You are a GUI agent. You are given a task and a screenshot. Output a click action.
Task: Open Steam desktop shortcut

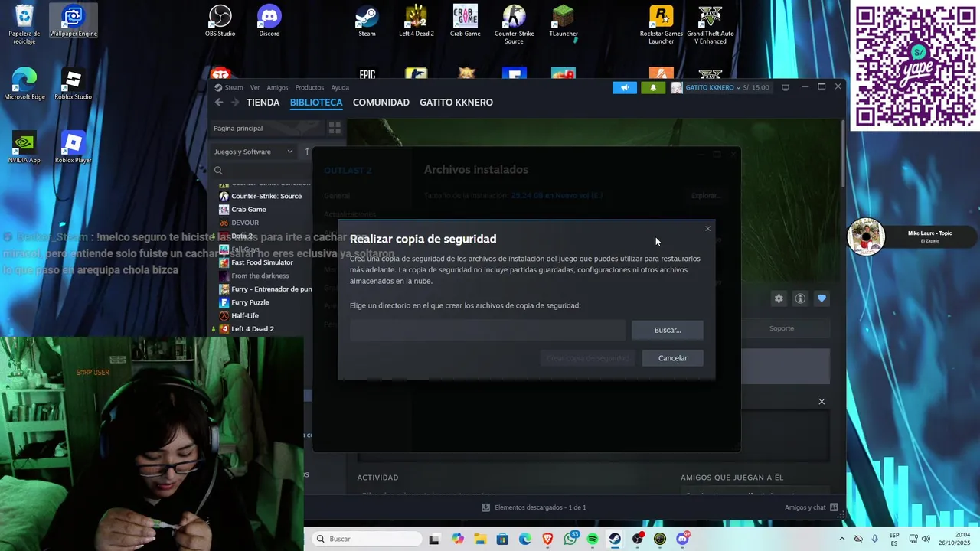(367, 21)
